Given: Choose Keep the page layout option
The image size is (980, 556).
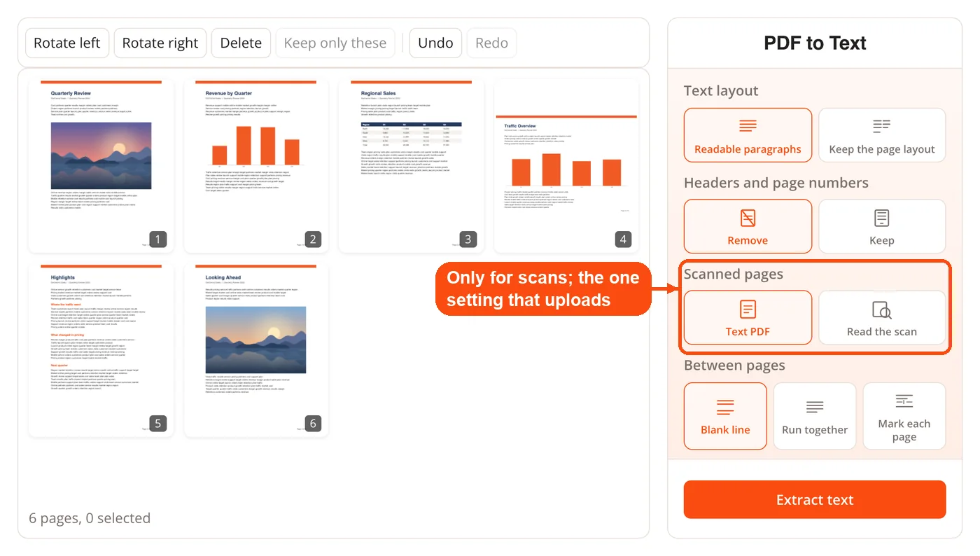Looking at the screenshot, I should [882, 135].
